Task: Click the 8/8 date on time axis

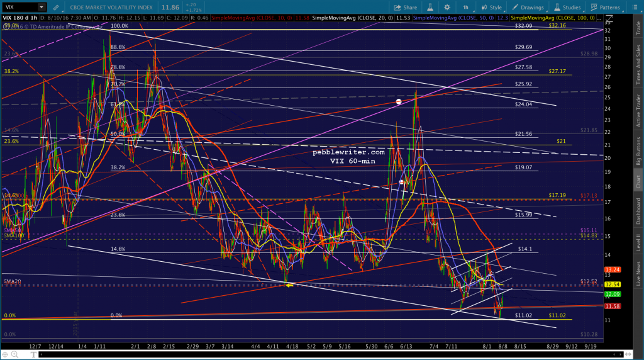Action: pyautogui.click(x=502, y=346)
